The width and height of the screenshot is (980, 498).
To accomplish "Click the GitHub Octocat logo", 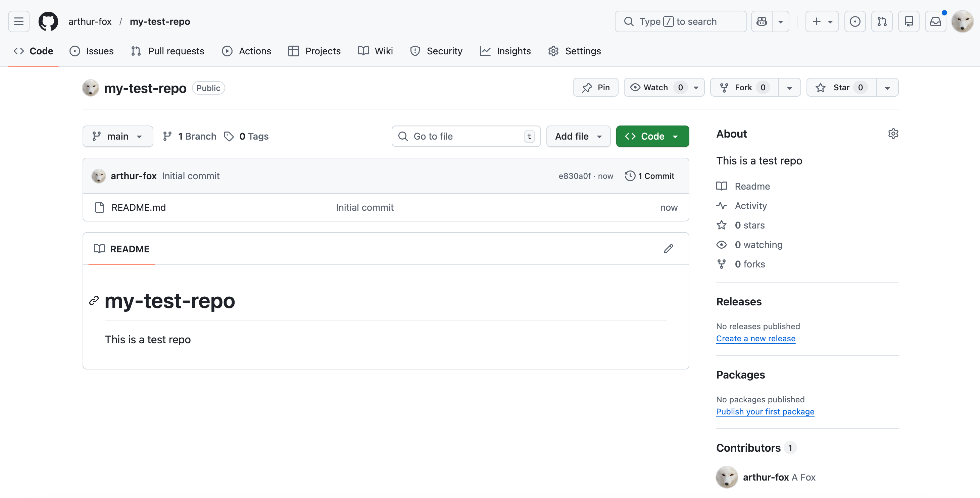I will 48,22.
